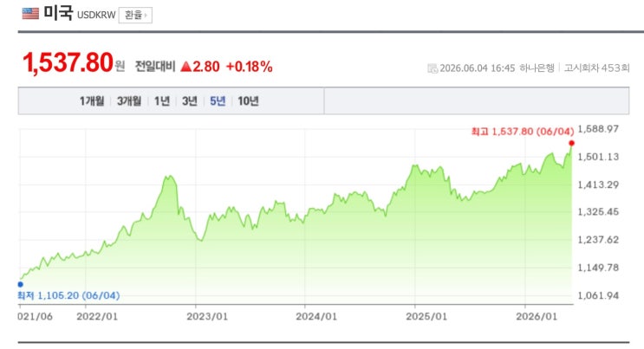Click the US flag icon
Image resolution: width=644 pixels, height=349 pixels.
tap(30, 14)
